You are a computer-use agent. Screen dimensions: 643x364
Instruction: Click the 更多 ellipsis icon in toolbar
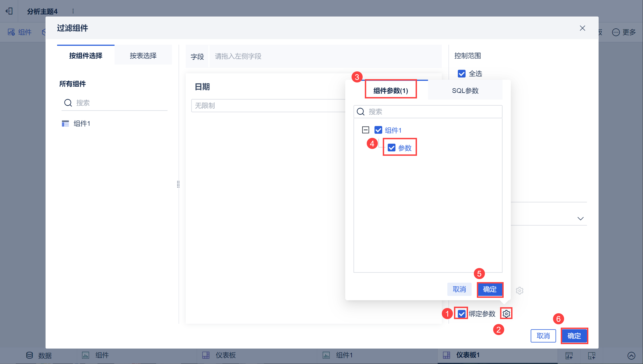[x=616, y=32]
